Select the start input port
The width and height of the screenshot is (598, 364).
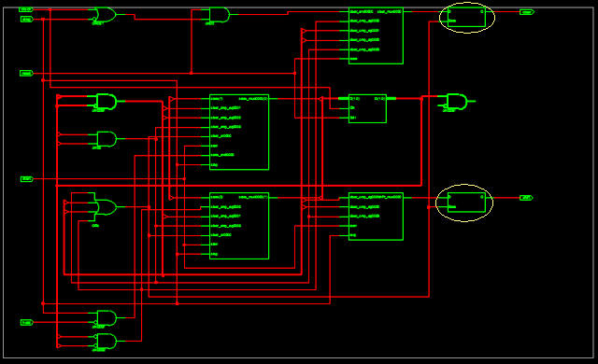pos(27,179)
